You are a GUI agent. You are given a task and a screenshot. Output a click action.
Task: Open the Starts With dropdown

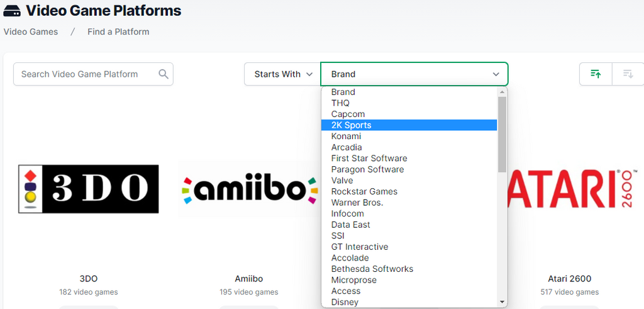pos(282,74)
